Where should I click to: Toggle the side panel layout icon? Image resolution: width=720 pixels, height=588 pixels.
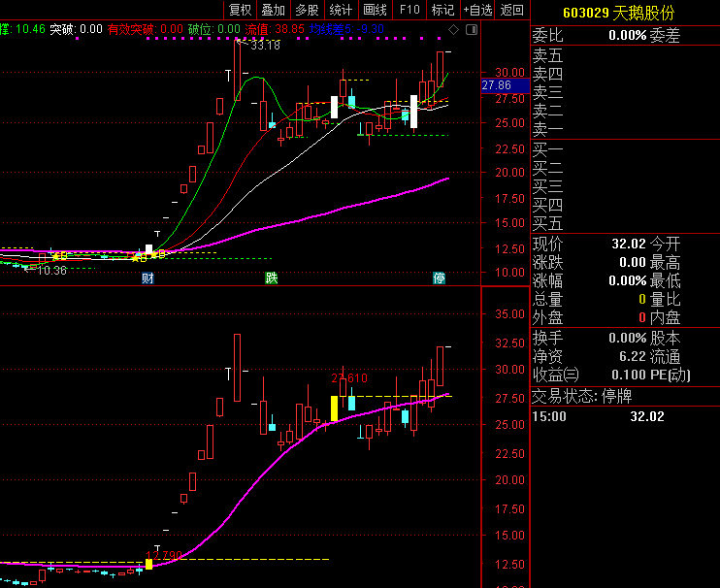472,30
